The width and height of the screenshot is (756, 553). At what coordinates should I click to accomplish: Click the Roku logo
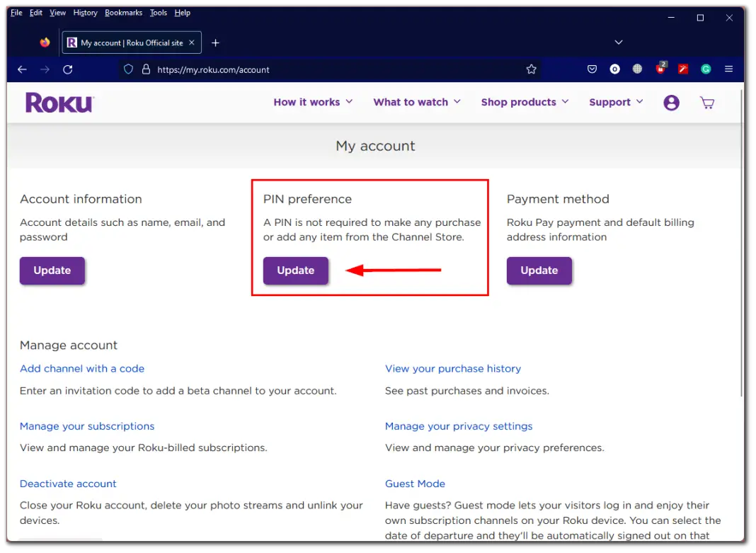click(59, 102)
